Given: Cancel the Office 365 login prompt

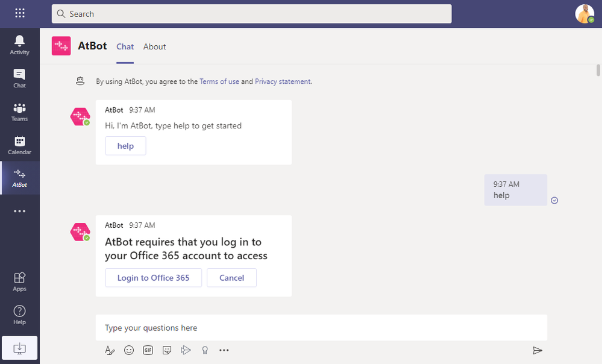Looking at the screenshot, I should pos(231,278).
